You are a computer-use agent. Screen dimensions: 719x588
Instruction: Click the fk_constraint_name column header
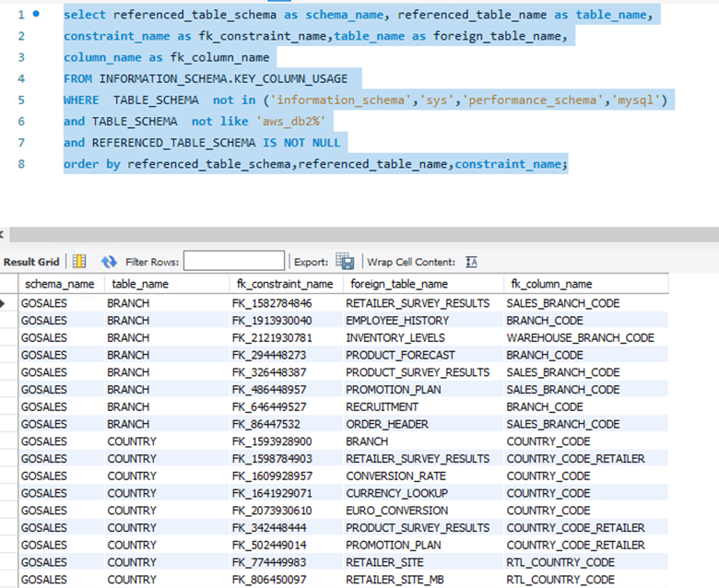pyautogui.click(x=283, y=284)
